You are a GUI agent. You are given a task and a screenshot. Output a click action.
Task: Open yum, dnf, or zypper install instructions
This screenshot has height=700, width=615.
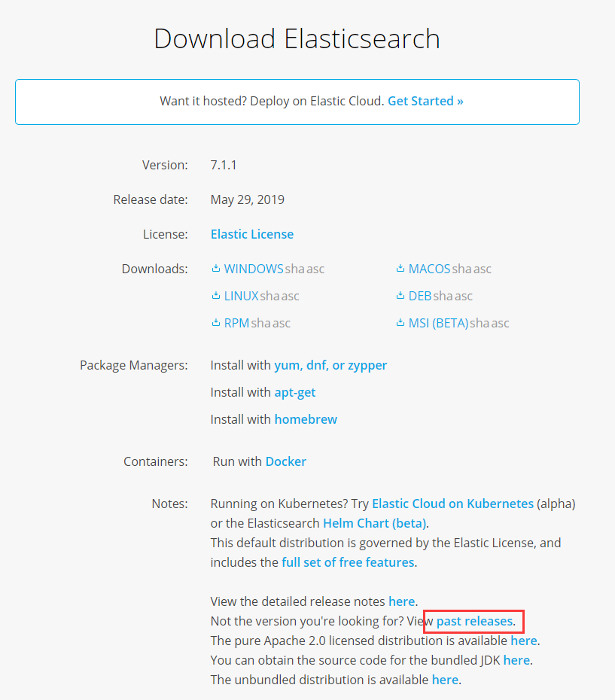pyautogui.click(x=330, y=366)
